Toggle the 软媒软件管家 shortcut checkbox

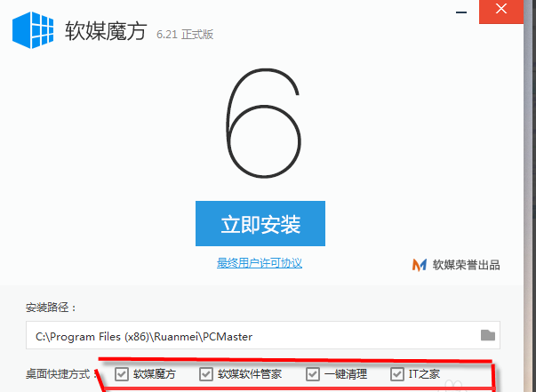(206, 374)
